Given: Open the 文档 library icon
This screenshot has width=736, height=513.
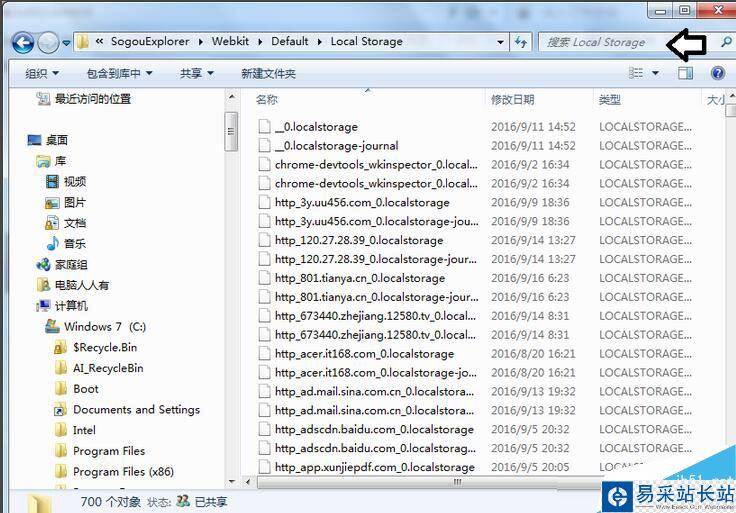Looking at the screenshot, I should click(x=52, y=223).
